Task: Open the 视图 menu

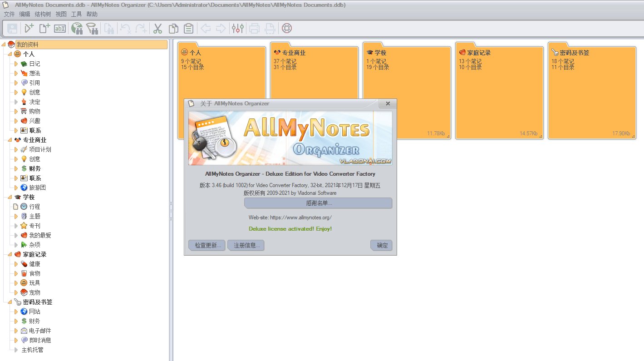Action: pyautogui.click(x=61, y=14)
